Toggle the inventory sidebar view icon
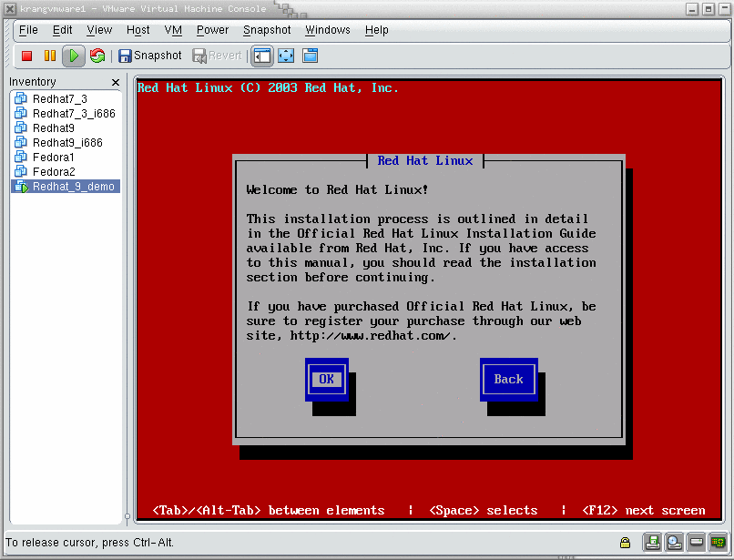The image size is (734, 560). point(262,56)
